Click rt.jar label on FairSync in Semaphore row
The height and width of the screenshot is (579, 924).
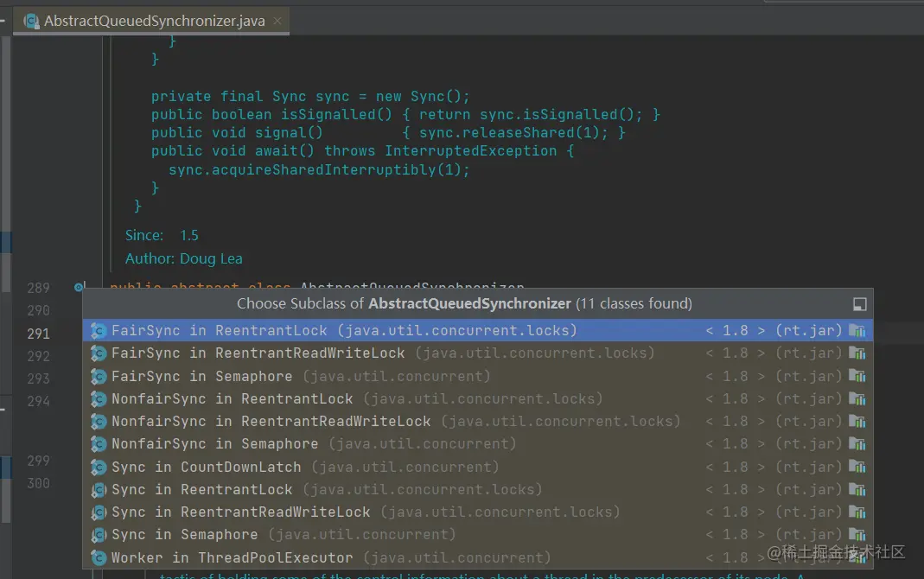click(808, 376)
